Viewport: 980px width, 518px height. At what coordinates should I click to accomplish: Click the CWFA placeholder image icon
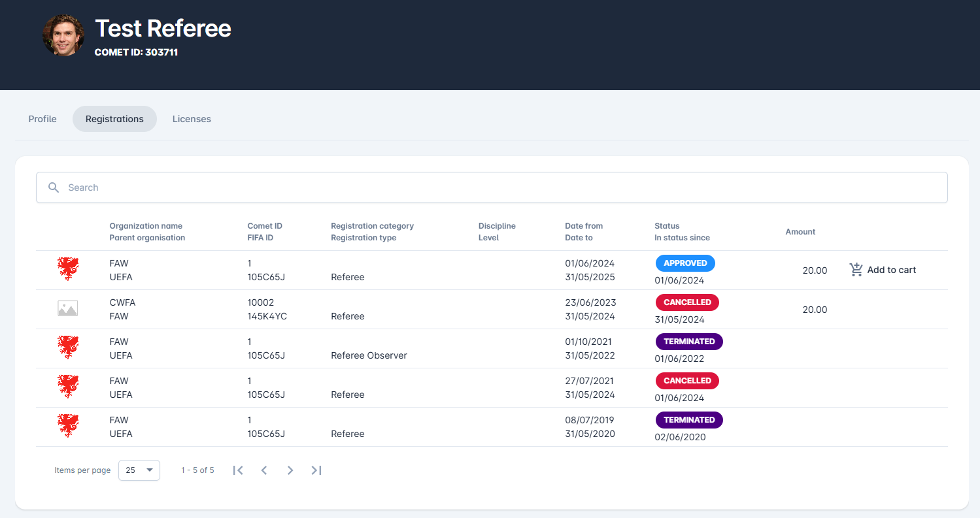pos(67,309)
